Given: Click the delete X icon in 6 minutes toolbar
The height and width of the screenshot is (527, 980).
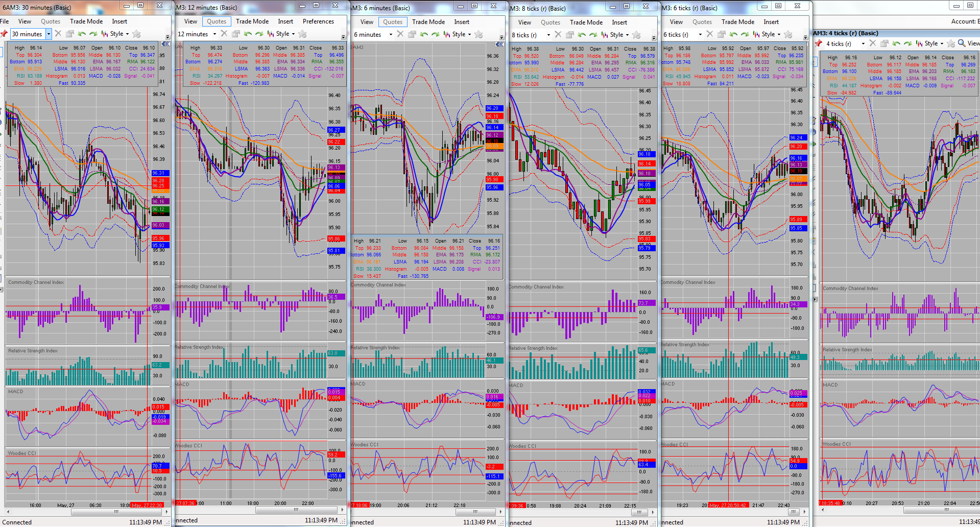Looking at the screenshot, I should tap(400, 34).
